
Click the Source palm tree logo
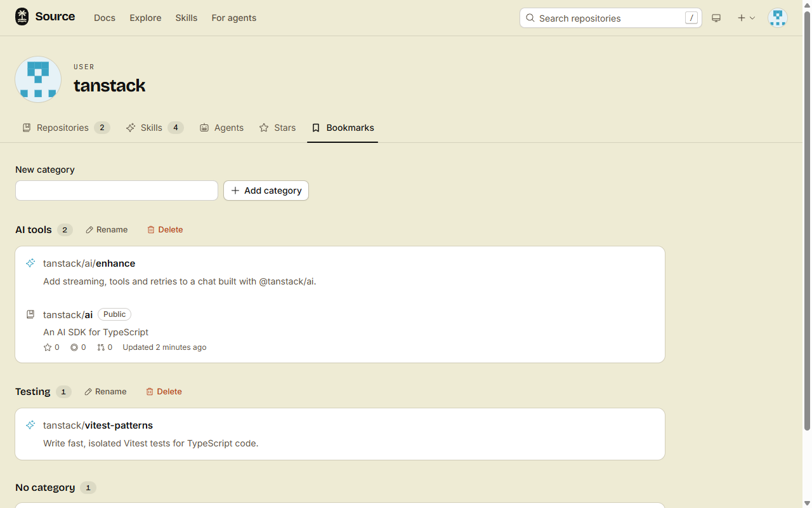[22, 17]
